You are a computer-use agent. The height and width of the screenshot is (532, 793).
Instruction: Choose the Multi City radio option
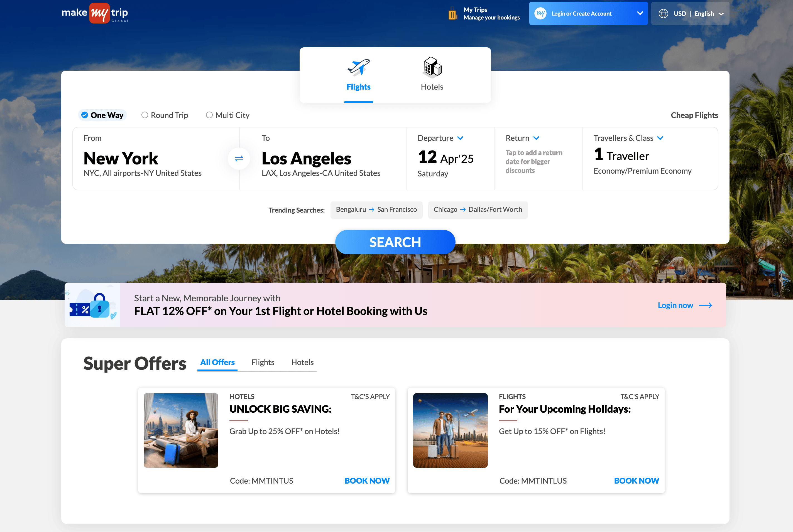209,115
